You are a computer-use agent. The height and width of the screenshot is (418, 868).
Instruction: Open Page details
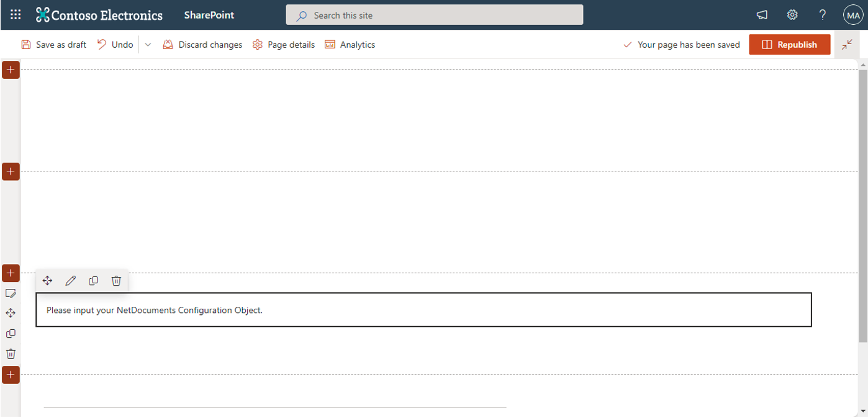coord(284,45)
